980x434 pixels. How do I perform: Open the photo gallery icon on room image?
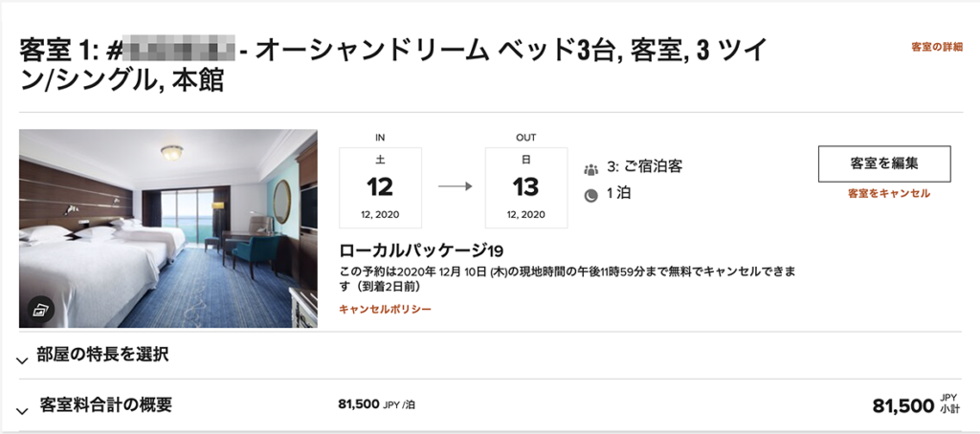40,309
